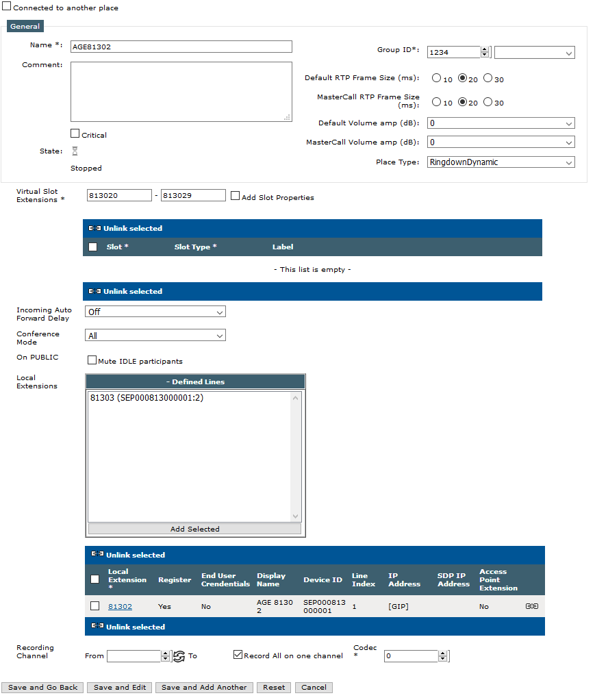The height and width of the screenshot is (700, 595).
Task: Expand the Conference Mode dropdown
Action: click(155, 335)
